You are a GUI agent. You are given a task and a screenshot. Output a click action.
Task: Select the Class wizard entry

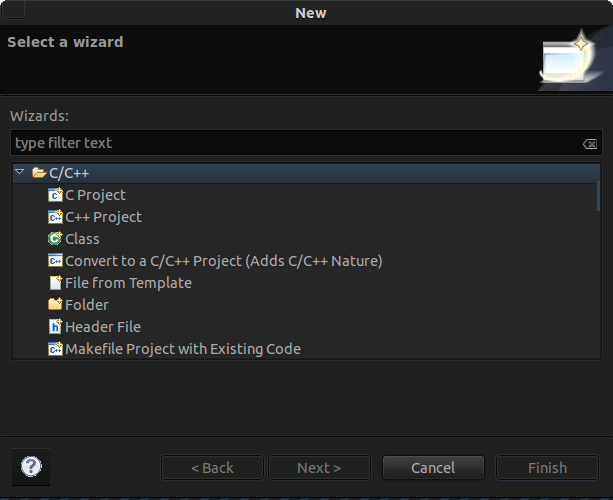tap(82, 239)
